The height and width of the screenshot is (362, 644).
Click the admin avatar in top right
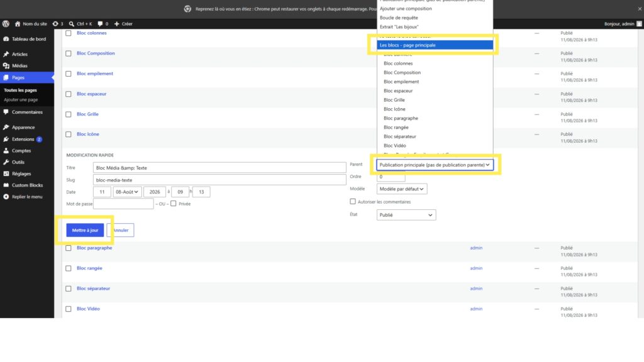pos(639,24)
